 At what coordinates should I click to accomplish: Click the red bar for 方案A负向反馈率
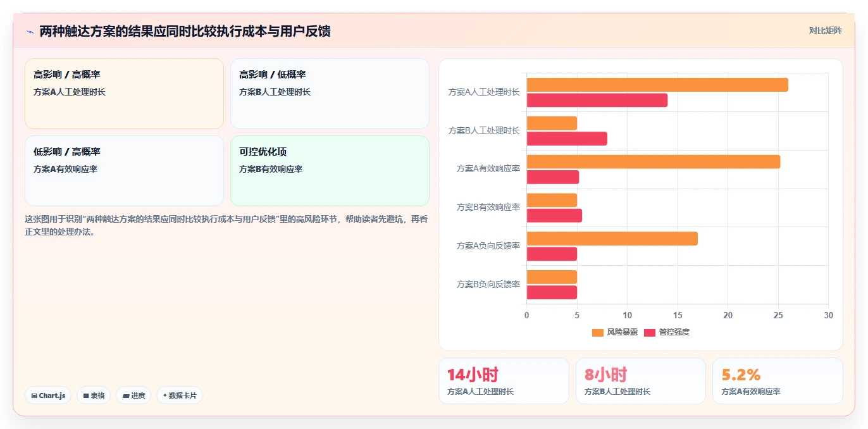pyautogui.click(x=552, y=254)
